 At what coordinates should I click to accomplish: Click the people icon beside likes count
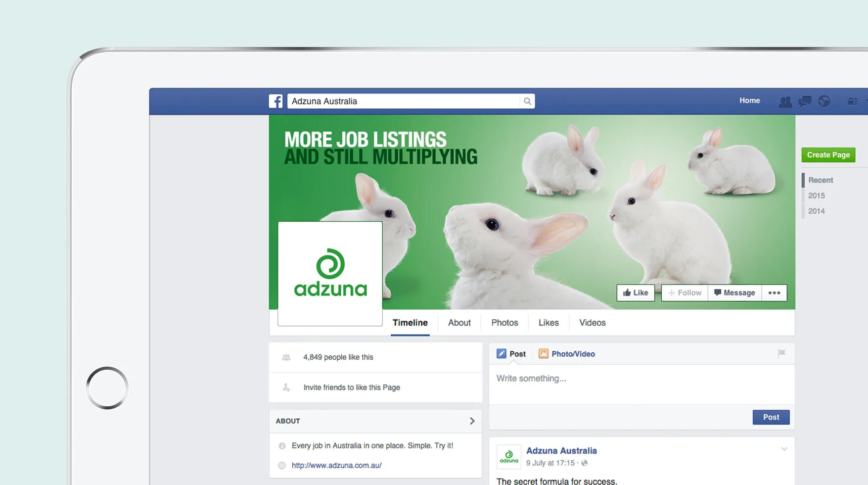tap(286, 357)
